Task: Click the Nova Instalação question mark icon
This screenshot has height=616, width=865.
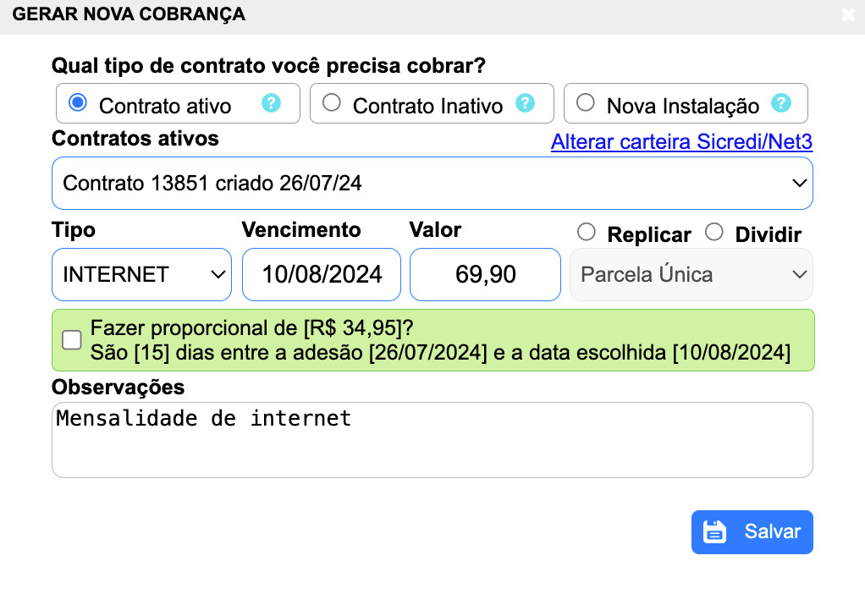Action: [x=780, y=102]
